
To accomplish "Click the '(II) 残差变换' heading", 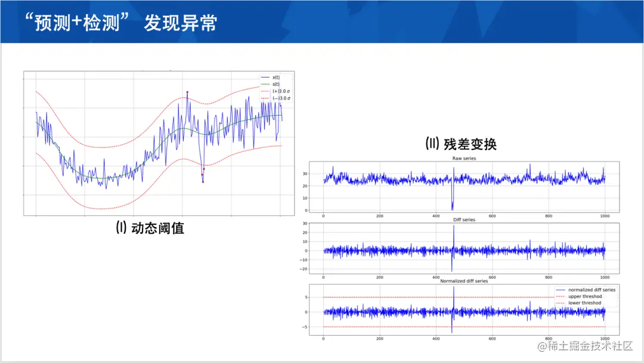I will click(461, 144).
